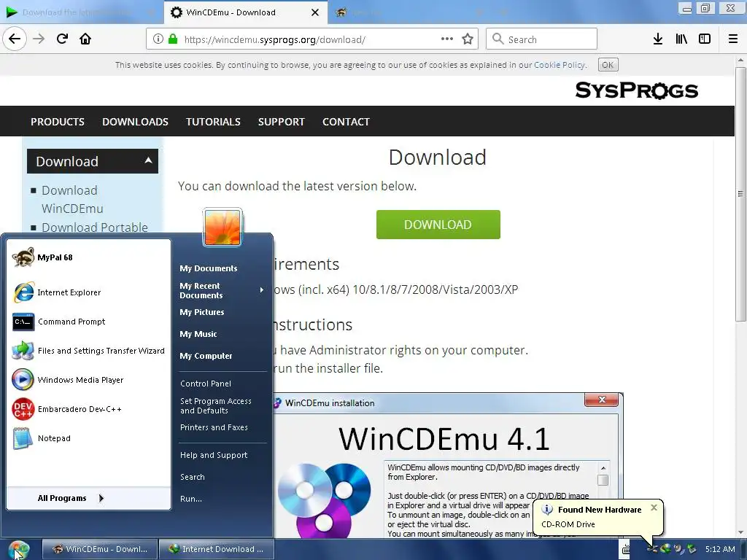Launch Internet Explorer from Start menu

88,292
